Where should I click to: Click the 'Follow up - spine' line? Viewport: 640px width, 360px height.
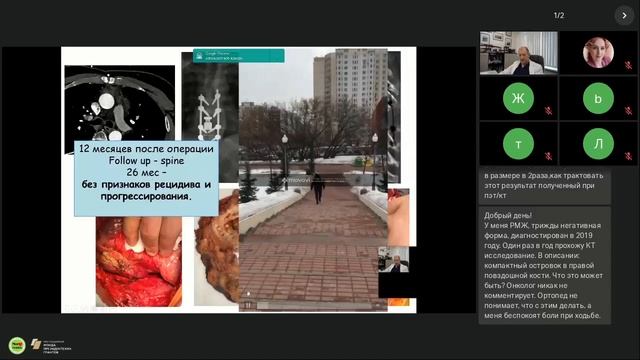click(x=146, y=161)
